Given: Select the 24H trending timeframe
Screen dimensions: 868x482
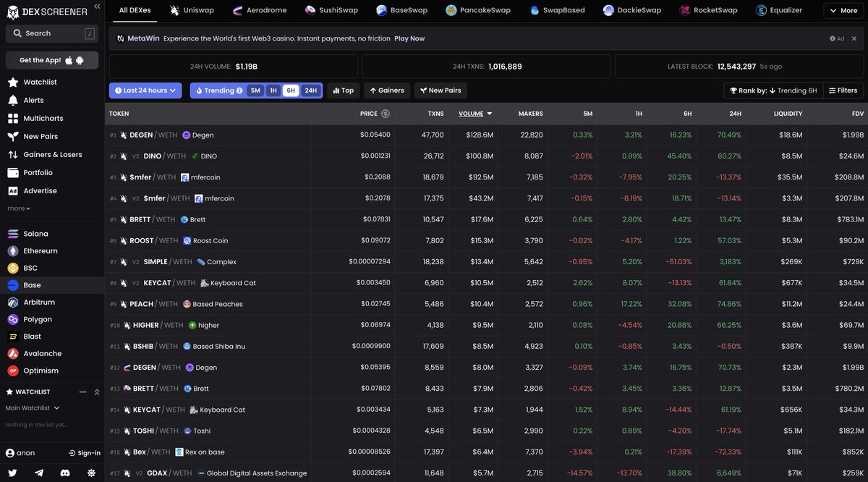Looking at the screenshot, I should (x=310, y=90).
